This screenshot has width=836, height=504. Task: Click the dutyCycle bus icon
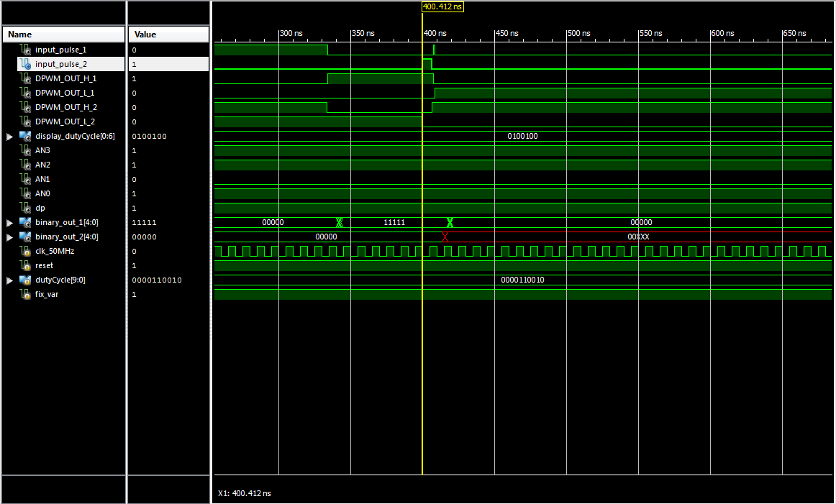[x=25, y=280]
